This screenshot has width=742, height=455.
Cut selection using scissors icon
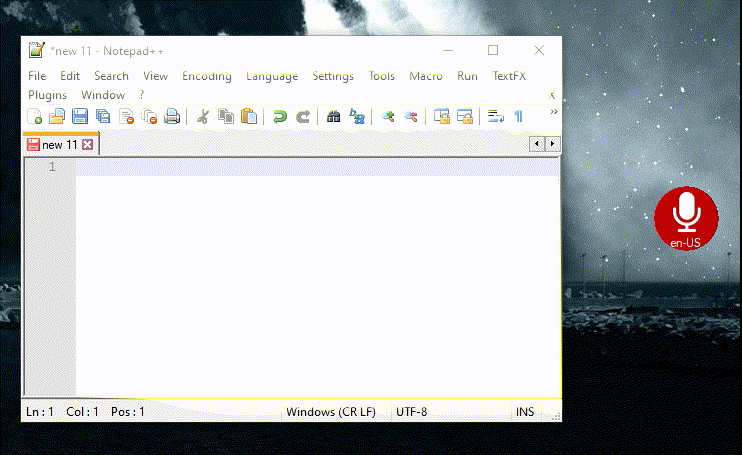[x=203, y=116]
